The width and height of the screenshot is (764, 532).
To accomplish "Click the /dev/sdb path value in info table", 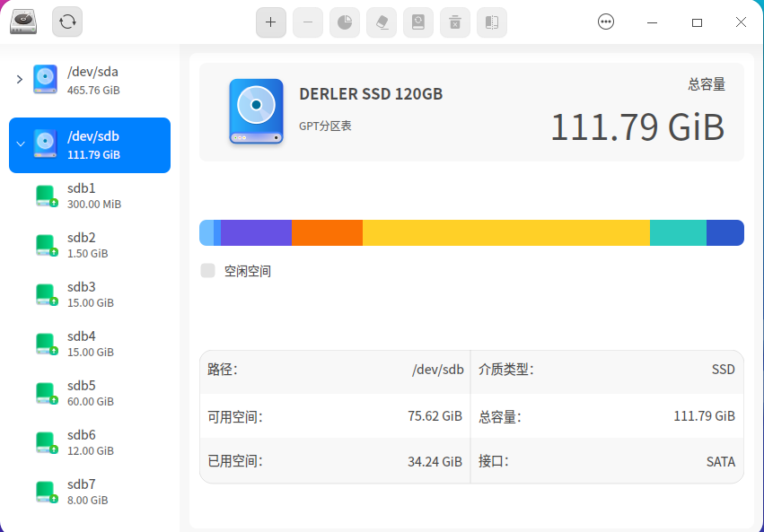I will (438, 370).
